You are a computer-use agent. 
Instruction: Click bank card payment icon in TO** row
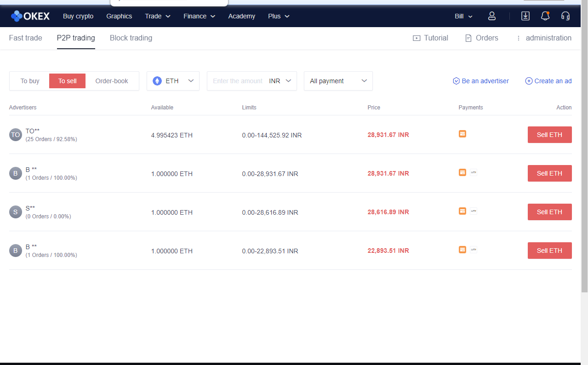click(x=462, y=134)
